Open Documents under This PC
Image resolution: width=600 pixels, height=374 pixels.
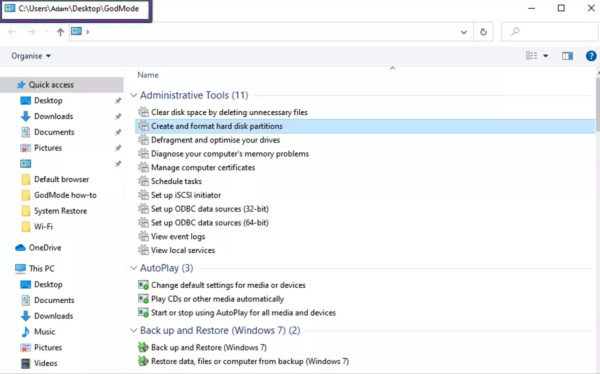click(54, 300)
